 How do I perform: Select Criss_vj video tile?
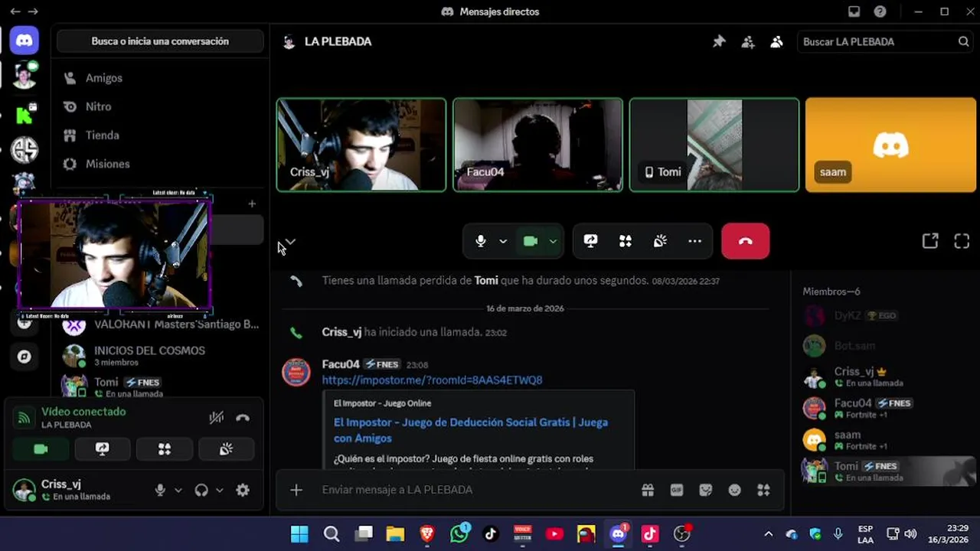click(x=361, y=145)
